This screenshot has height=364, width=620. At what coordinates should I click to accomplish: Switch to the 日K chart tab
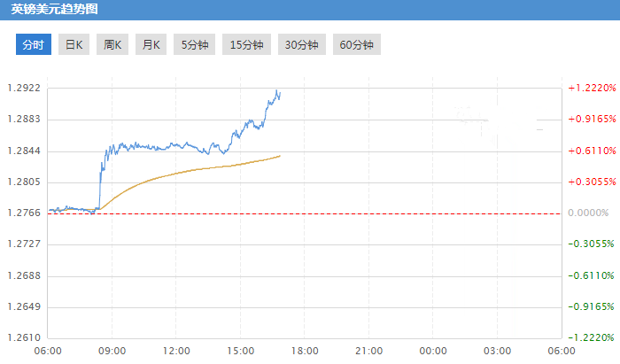[x=74, y=45]
